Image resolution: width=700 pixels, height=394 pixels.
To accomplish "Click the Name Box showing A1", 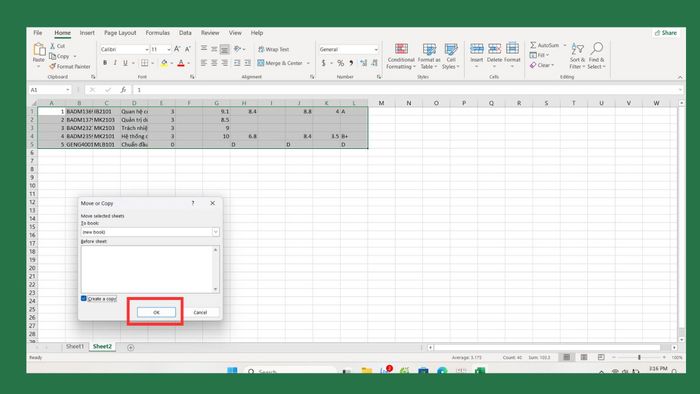I will click(50, 90).
